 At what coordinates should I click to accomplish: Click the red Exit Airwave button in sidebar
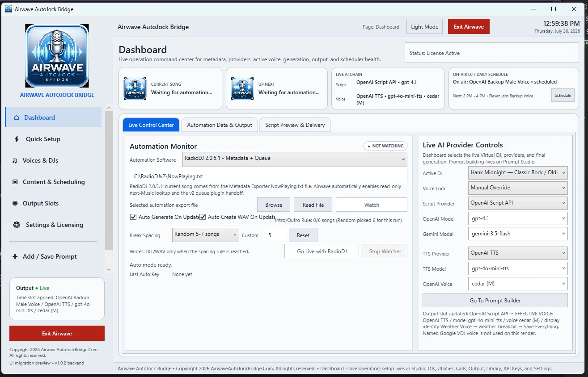click(x=57, y=333)
